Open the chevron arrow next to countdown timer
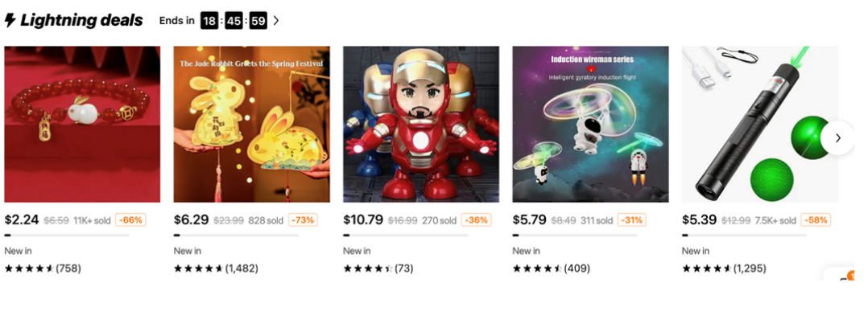Screen dimensions: 868x324 coord(276,21)
